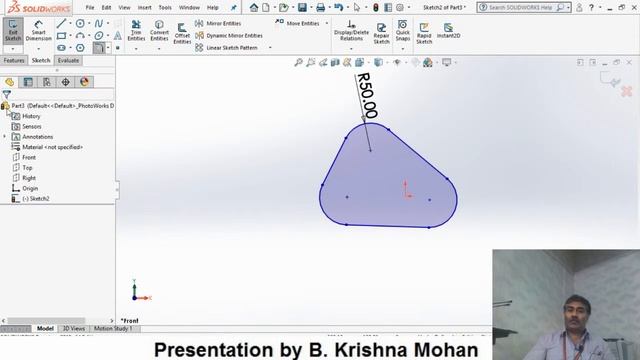The height and width of the screenshot is (360, 640).
Task: Switch to the 3D Views tab
Action: click(74, 329)
